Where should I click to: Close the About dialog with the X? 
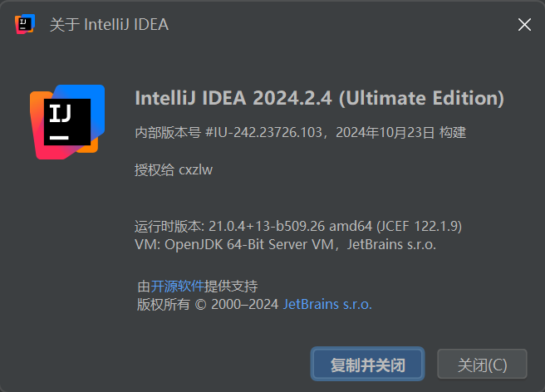click(x=524, y=25)
